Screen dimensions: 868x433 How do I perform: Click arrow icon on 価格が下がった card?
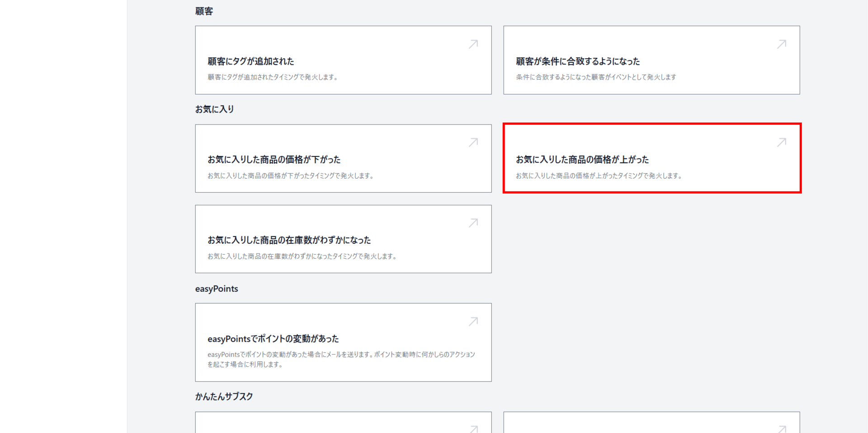point(473,143)
